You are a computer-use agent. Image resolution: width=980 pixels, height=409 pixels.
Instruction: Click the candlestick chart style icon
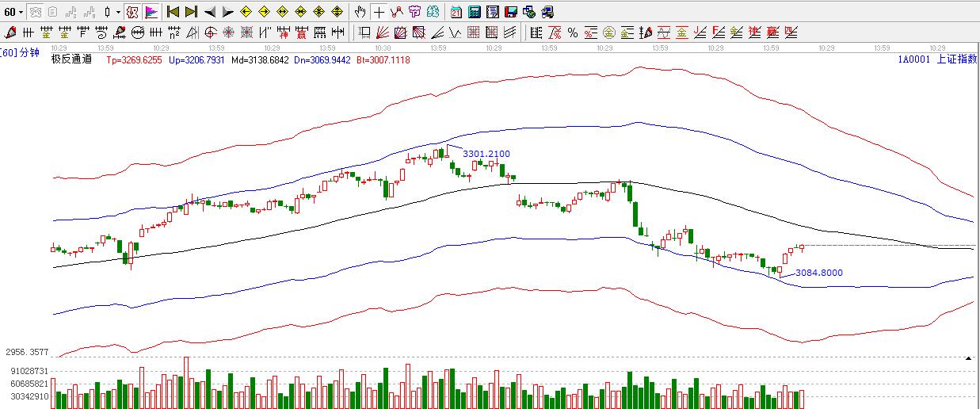pyautogui.click(x=107, y=12)
